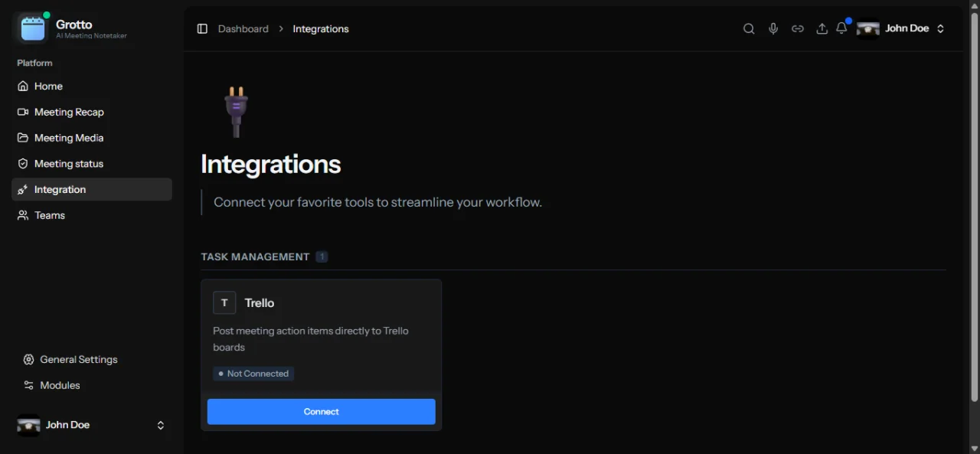Screen dimensions: 980x454
Task: Connect the Trello integration
Action: pyautogui.click(x=322, y=412)
